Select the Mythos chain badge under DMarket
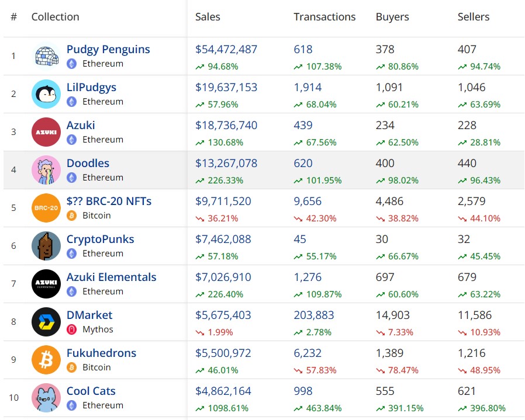The width and height of the screenshot is (525, 420). click(72, 329)
